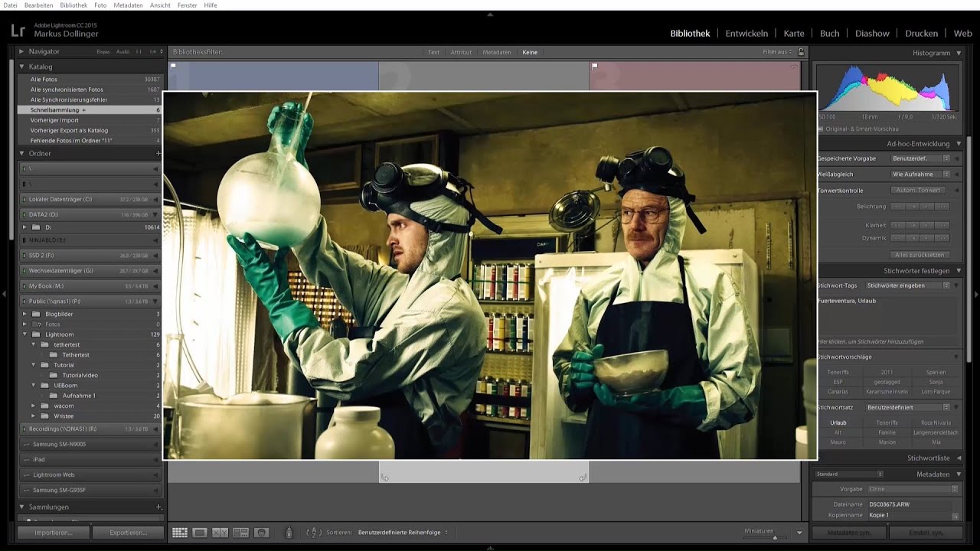Click Autom. Tonwert button
Image resolution: width=980 pixels, height=551 pixels.
click(x=917, y=191)
